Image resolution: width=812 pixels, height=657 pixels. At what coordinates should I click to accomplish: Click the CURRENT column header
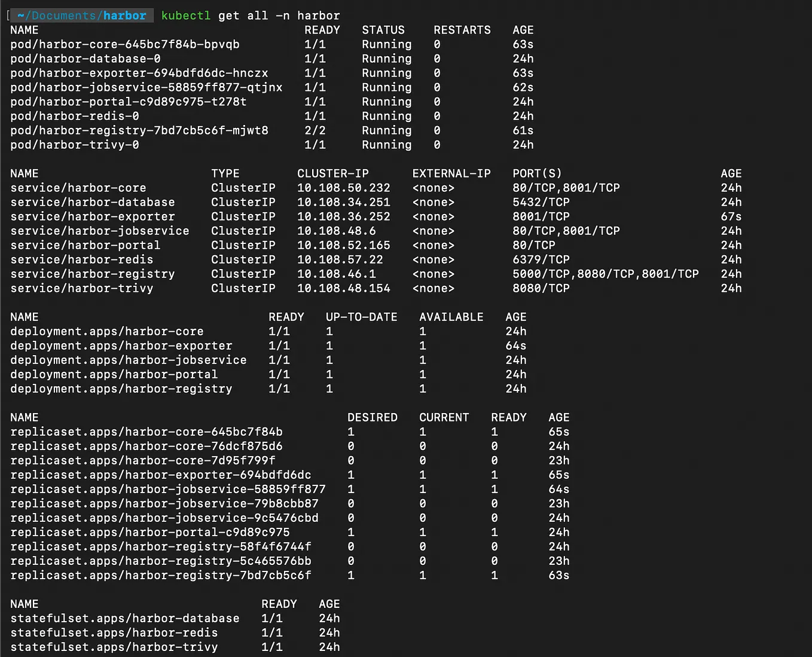[444, 417]
